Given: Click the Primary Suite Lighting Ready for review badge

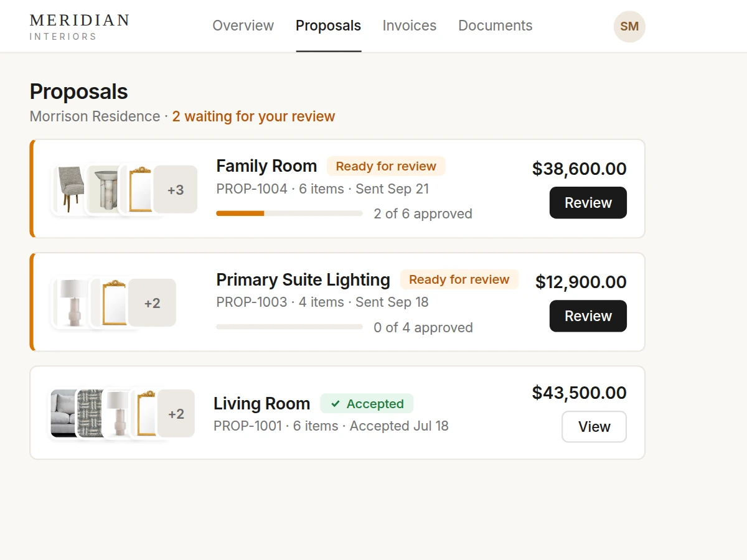Looking at the screenshot, I should [459, 279].
